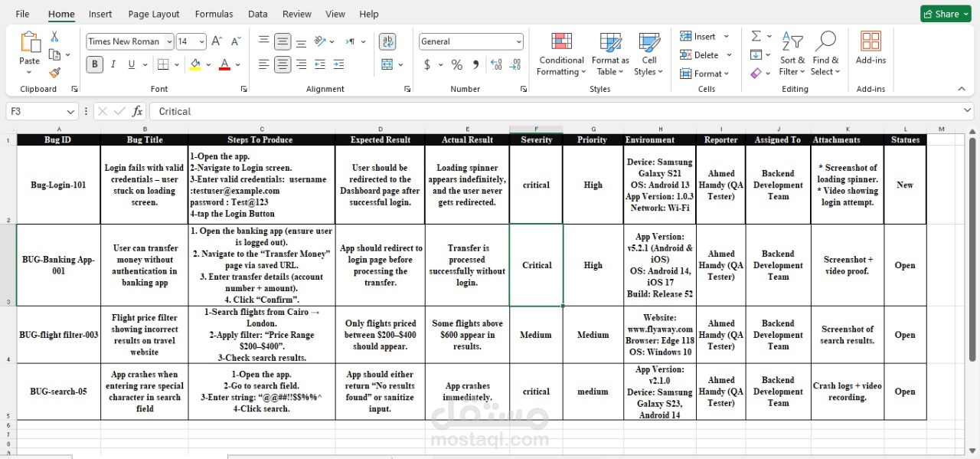Switch to the Formulas tab
The height and width of the screenshot is (459, 980).
(214, 14)
